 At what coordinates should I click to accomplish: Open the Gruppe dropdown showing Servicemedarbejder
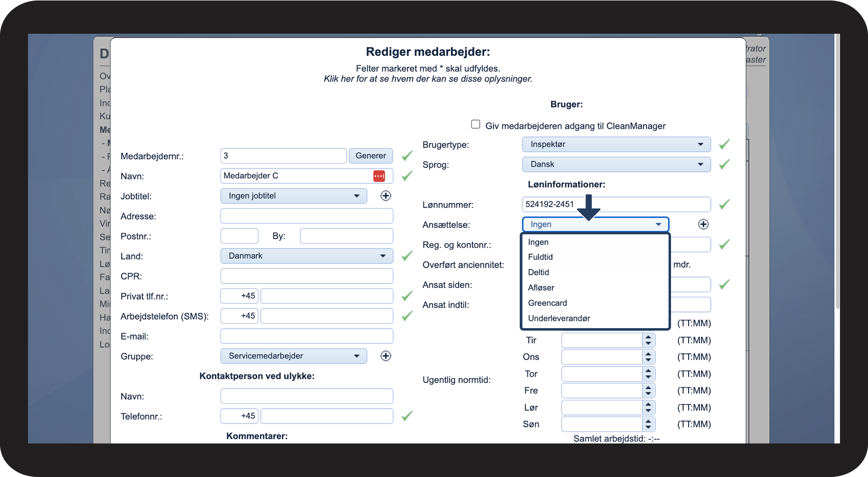click(x=294, y=356)
